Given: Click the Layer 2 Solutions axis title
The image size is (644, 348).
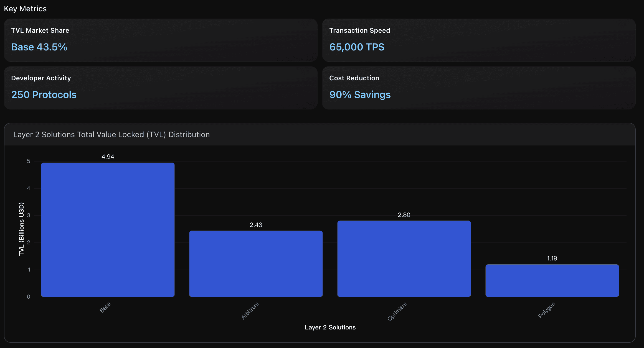Looking at the screenshot, I should tap(330, 327).
